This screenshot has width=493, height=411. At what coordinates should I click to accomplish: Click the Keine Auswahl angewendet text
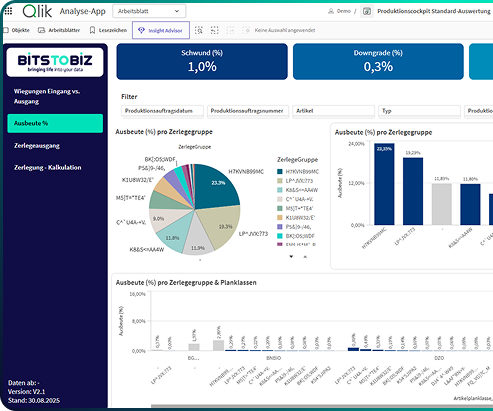tap(285, 30)
